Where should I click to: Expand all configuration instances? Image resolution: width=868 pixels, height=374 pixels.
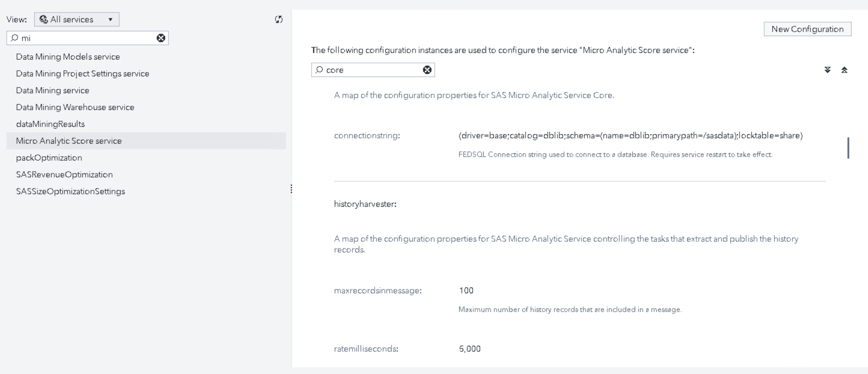827,70
